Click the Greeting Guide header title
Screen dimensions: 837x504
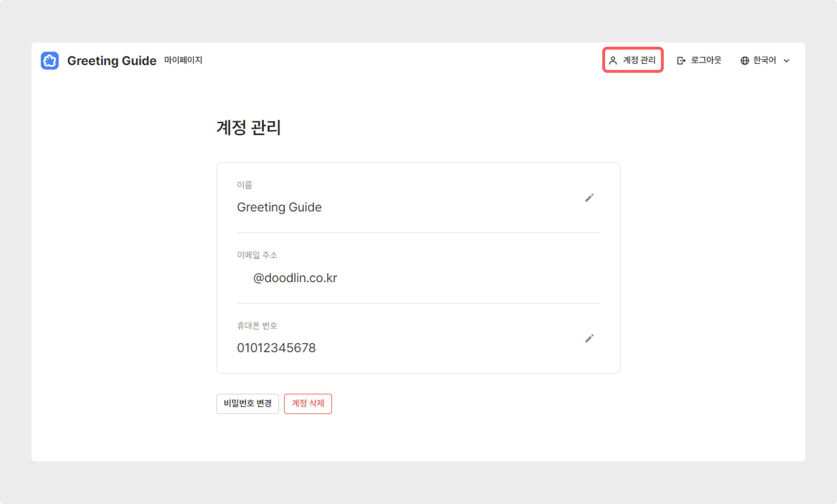coord(112,61)
